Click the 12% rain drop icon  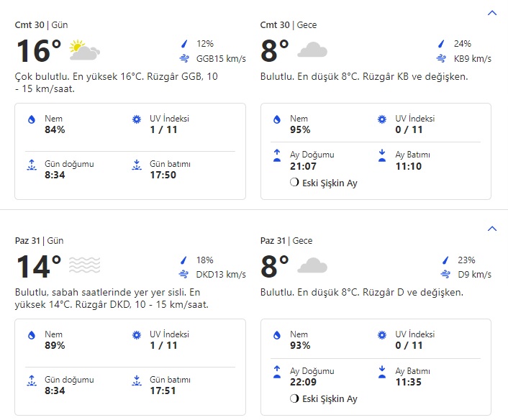click(x=184, y=44)
